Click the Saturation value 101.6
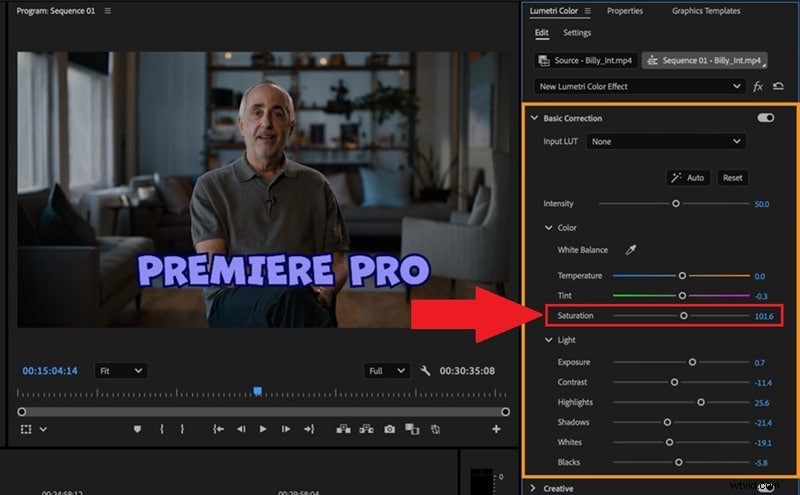Screen dimensions: 800x495 pos(764,316)
